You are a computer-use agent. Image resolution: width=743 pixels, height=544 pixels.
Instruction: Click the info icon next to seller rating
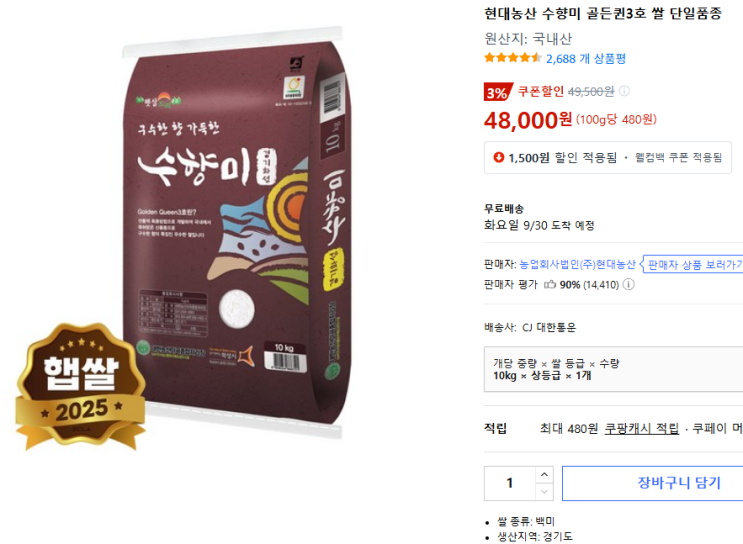[628, 284]
